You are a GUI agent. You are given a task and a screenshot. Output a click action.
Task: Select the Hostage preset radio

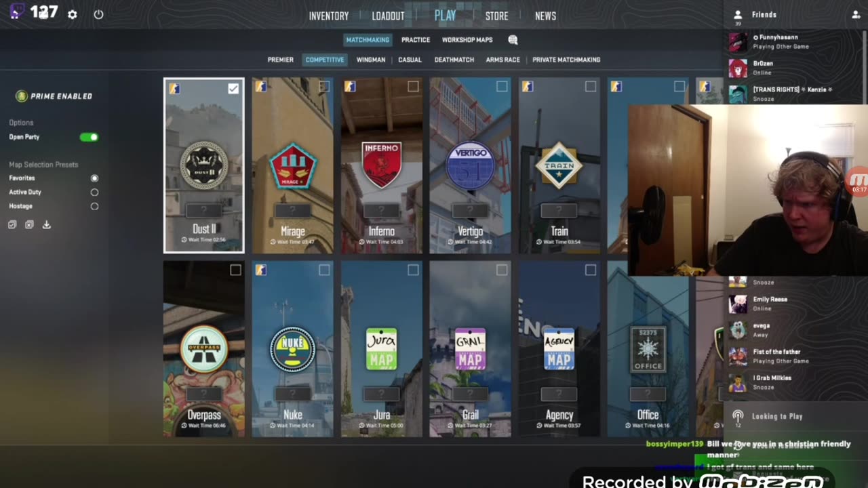[x=94, y=207]
